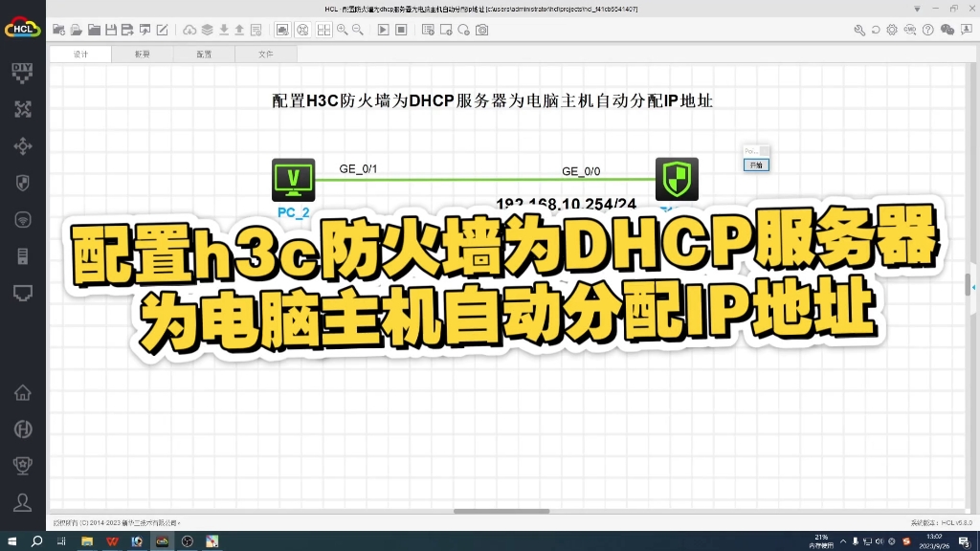Open settings with the gear icon

click(x=892, y=30)
